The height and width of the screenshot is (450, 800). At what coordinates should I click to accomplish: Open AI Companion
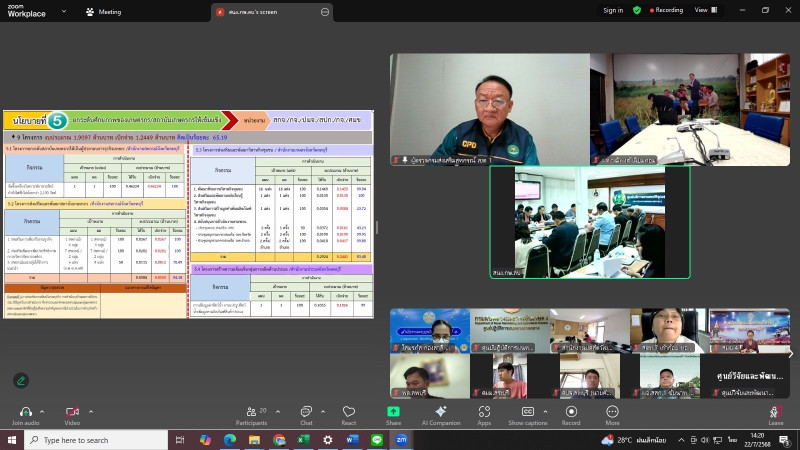pyautogui.click(x=441, y=411)
